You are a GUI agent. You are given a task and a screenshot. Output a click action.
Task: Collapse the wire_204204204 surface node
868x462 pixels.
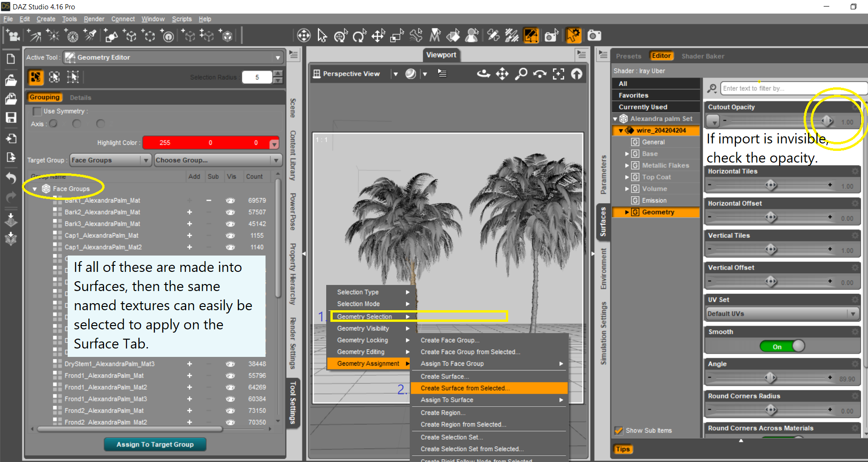pos(621,131)
